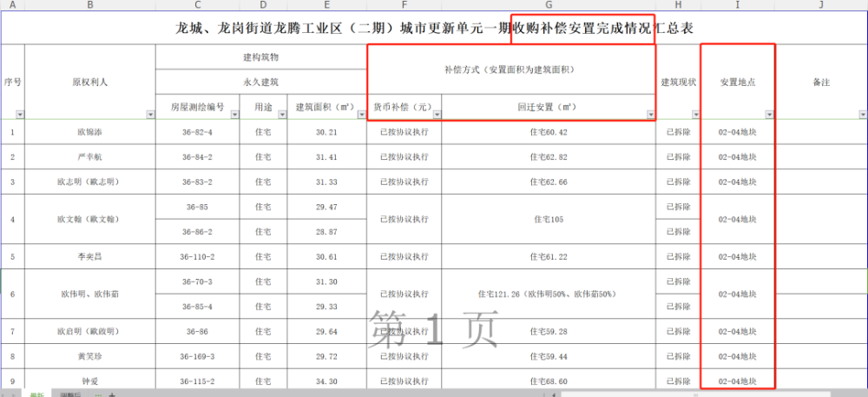The height and width of the screenshot is (397, 868).
Task: Open the 安置地点 filter dropdown
Action: coord(769,115)
